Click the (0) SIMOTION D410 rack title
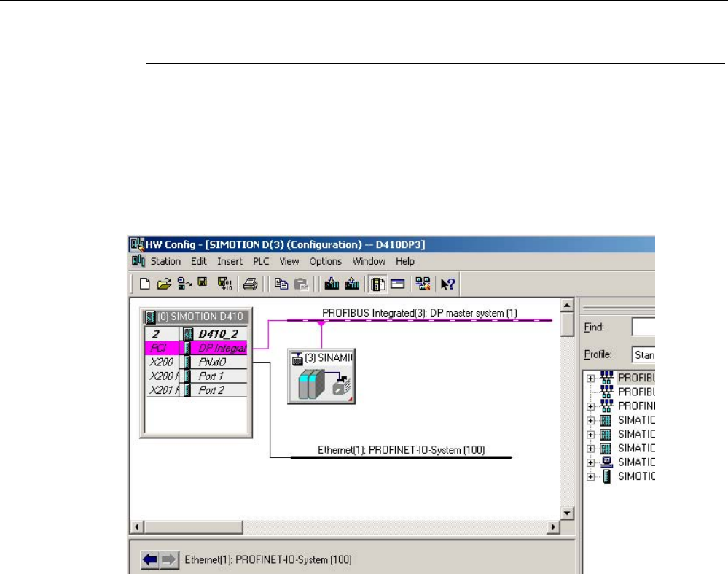The image size is (728, 574). (x=195, y=317)
